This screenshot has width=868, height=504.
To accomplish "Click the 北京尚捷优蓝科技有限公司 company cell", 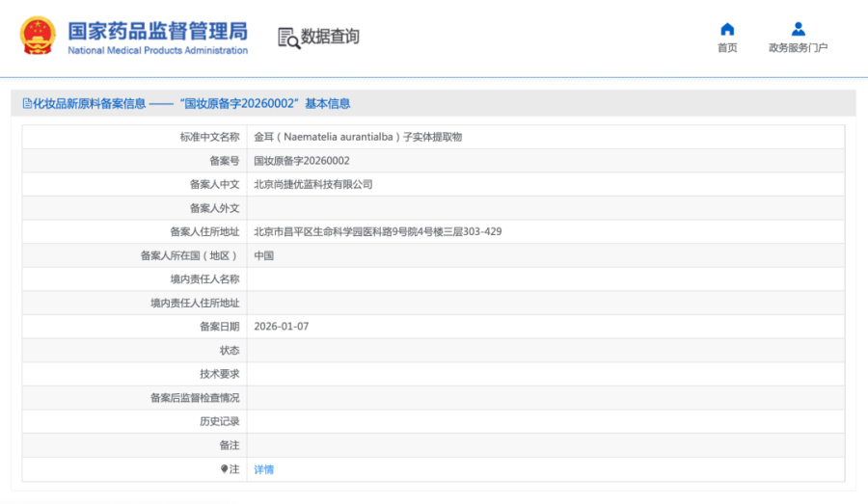I will coord(312,184).
